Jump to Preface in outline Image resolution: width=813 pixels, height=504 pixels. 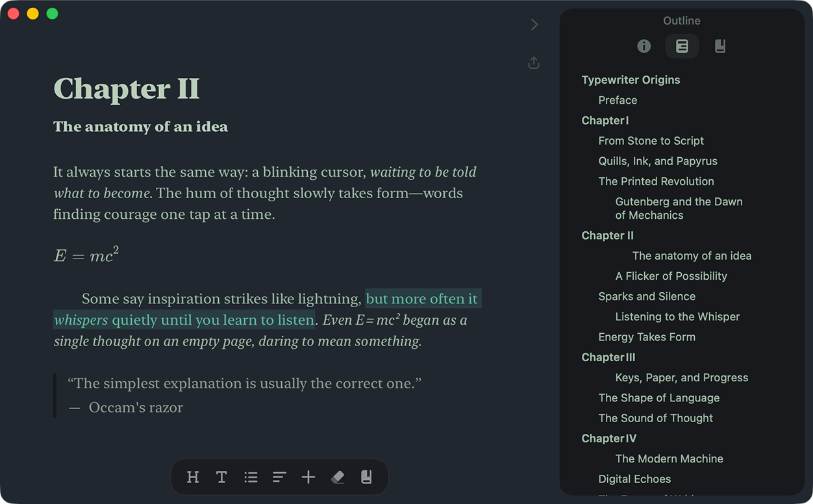point(618,100)
